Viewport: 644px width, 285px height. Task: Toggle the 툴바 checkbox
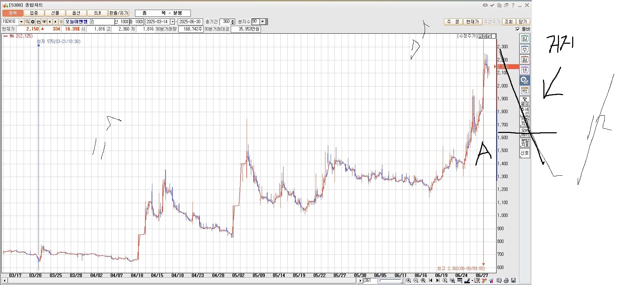click(518, 29)
